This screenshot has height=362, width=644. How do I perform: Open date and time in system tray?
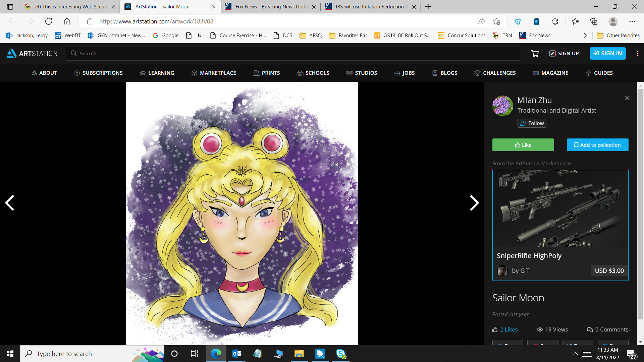pyautogui.click(x=607, y=354)
